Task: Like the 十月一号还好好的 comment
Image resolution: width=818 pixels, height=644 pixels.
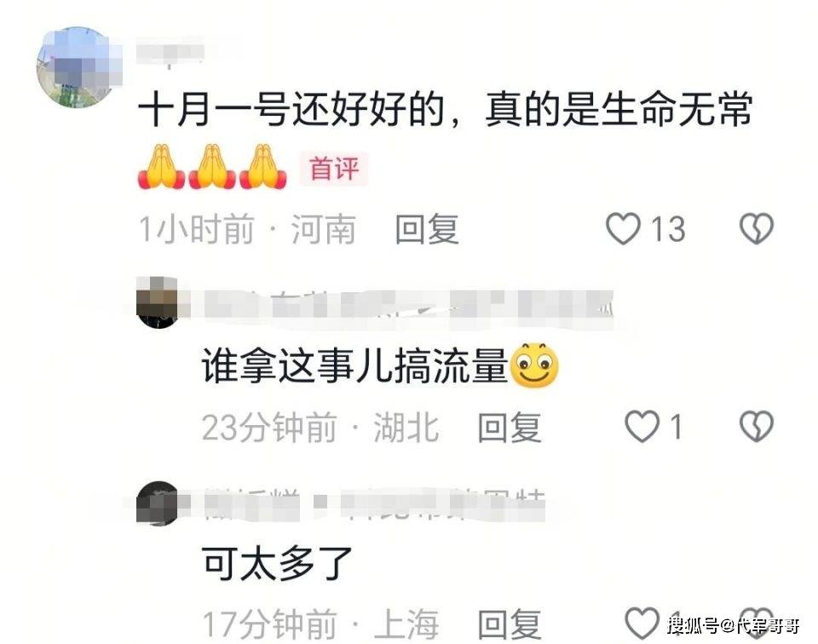Action: 623,229
